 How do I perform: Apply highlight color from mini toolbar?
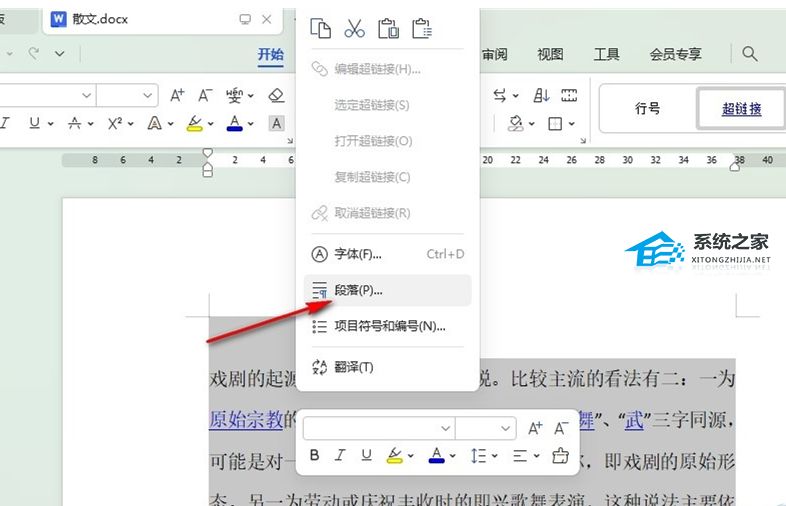395,455
